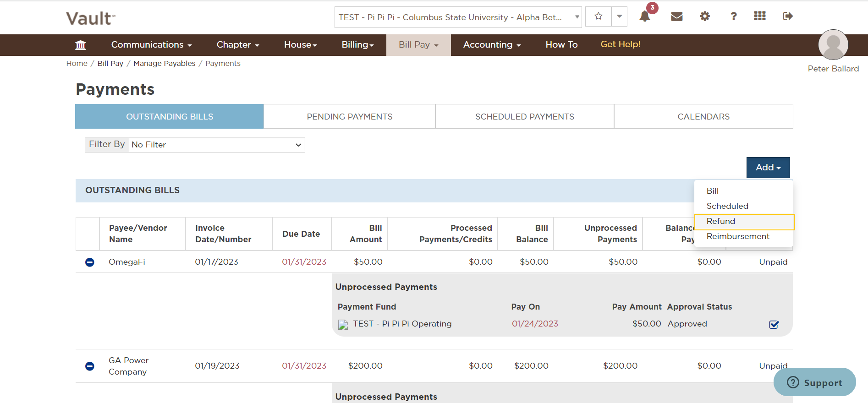The height and width of the screenshot is (403, 868).
Task: Click the question mark help icon
Action: click(734, 16)
